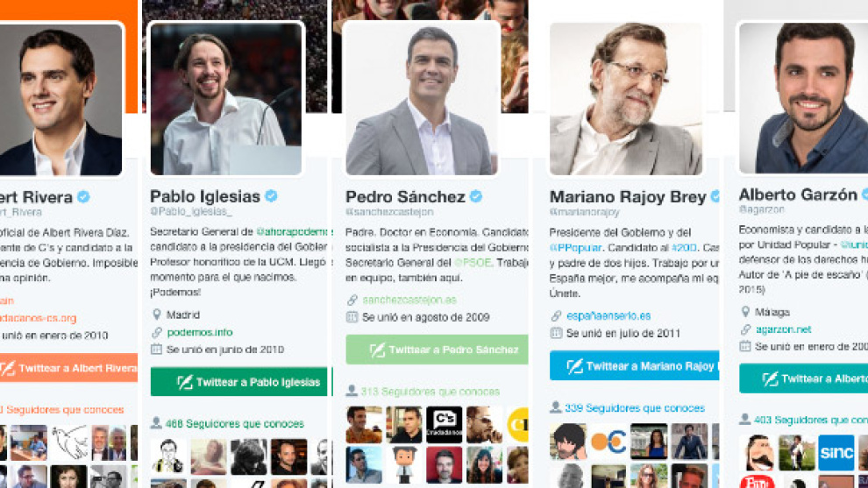Click 'Twittear a Pablo Iglesias' button

[241, 382]
